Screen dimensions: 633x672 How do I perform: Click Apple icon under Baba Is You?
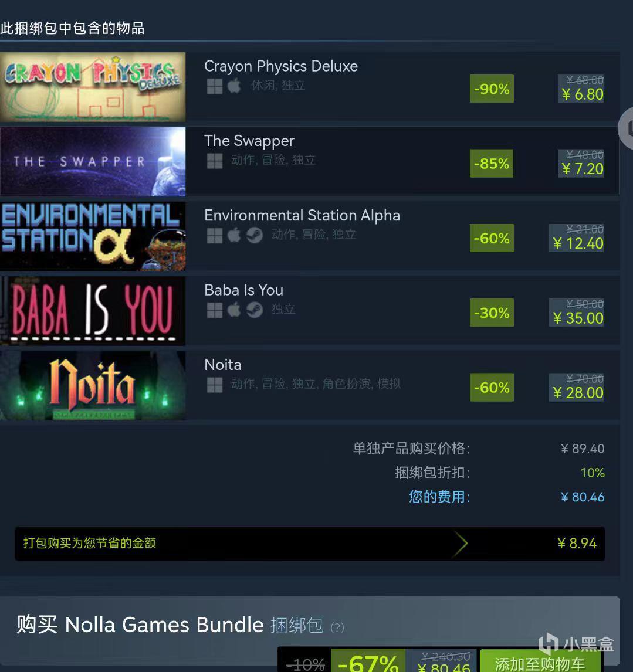coord(234,310)
